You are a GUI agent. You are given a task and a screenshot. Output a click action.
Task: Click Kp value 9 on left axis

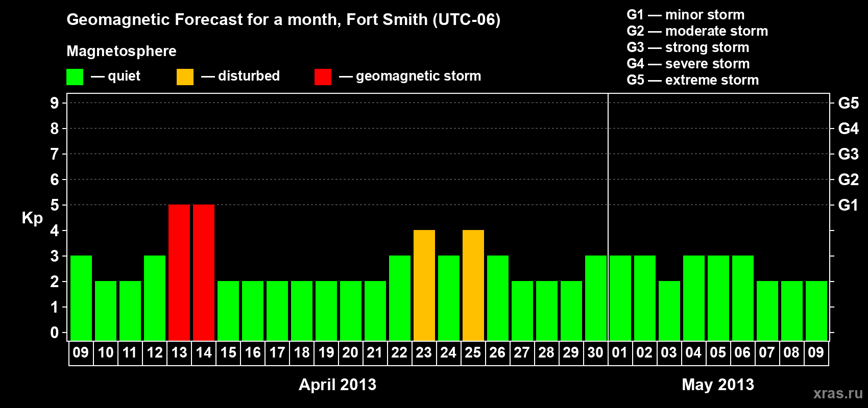(55, 103)
